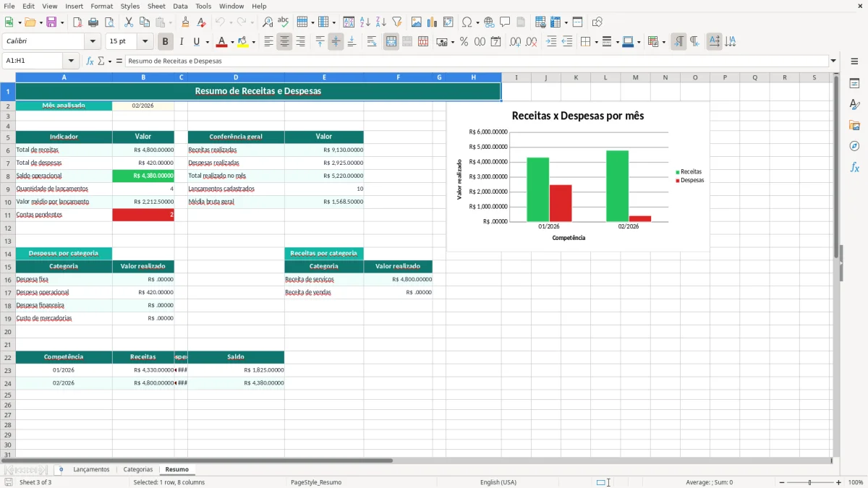Toggle center vertically alignment
Screen dimensions: 868x488
(336, 42)
